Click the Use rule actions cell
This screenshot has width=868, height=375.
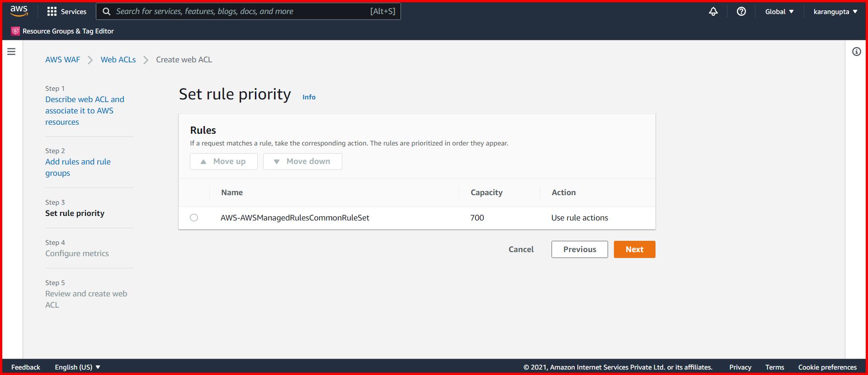coord(580,218)
